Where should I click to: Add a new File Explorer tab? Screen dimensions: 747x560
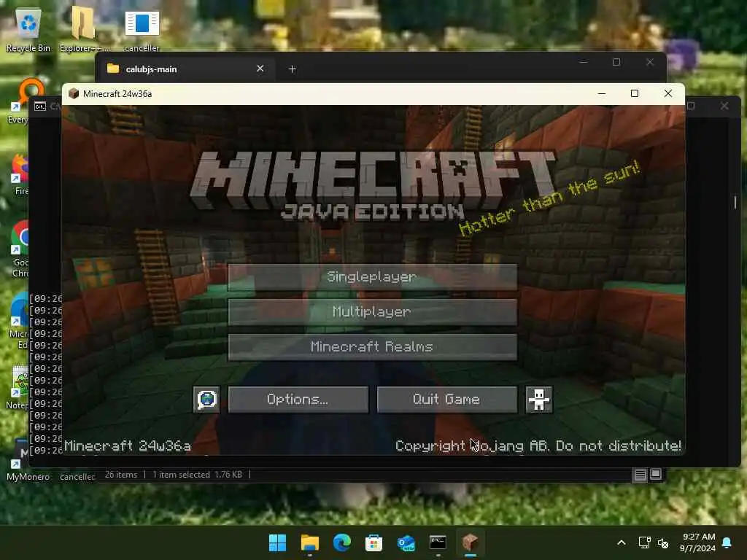coord(293,69)
